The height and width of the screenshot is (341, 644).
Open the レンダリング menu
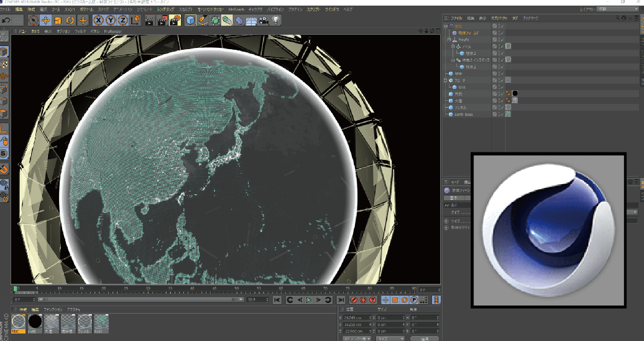(x=165, y=9)
